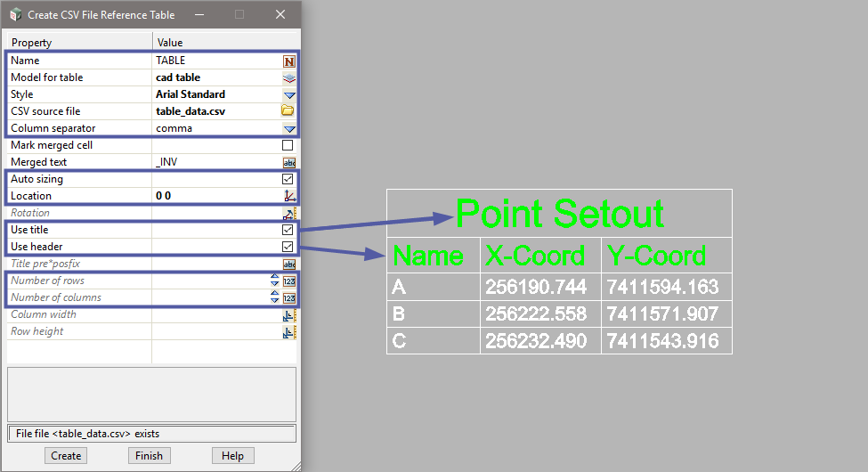Uncheck the Use title checkbox
This screenshot has width=868, height=472.
coord(288,230)
